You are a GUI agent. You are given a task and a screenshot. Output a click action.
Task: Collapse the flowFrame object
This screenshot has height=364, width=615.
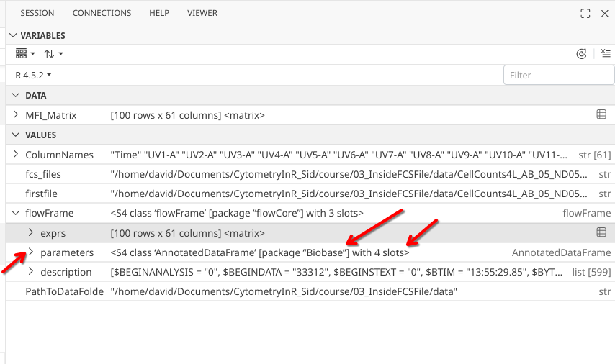[x=16, y=213]
